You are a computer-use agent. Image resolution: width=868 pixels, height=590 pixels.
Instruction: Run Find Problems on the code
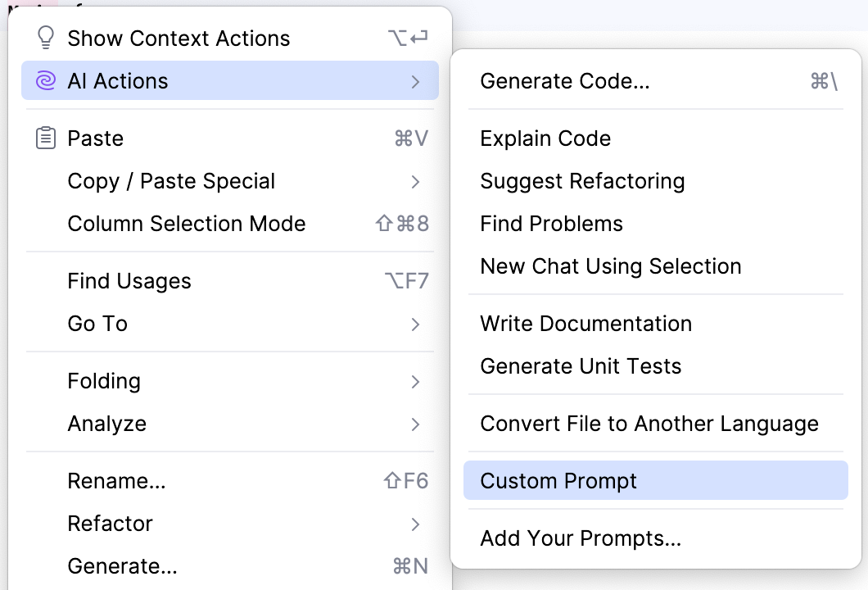[x=551, y=223]
